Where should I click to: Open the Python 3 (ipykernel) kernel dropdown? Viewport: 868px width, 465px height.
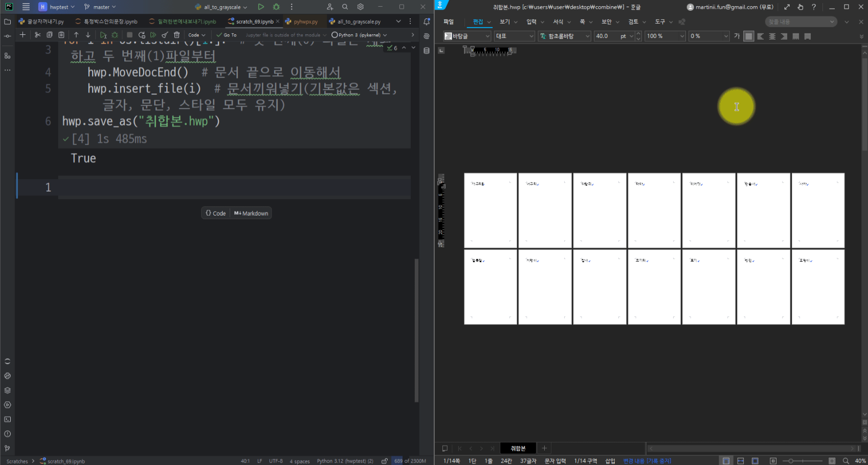coord(359,35)
